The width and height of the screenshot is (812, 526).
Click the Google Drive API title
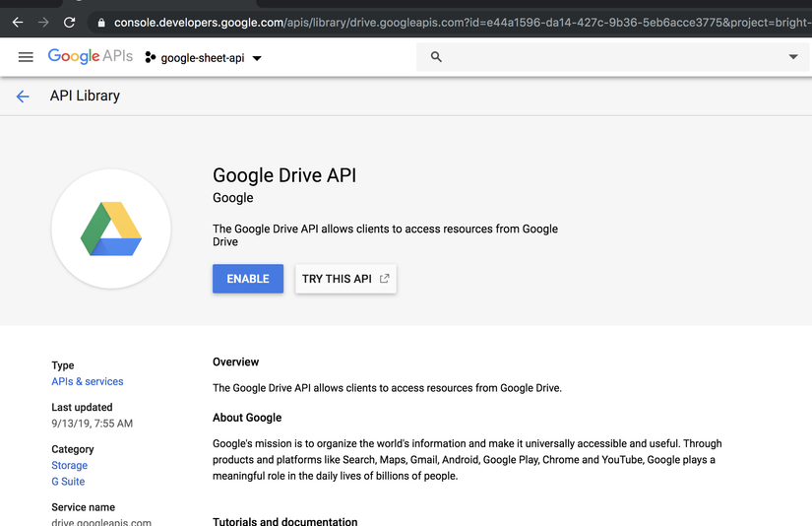point(284,175)
